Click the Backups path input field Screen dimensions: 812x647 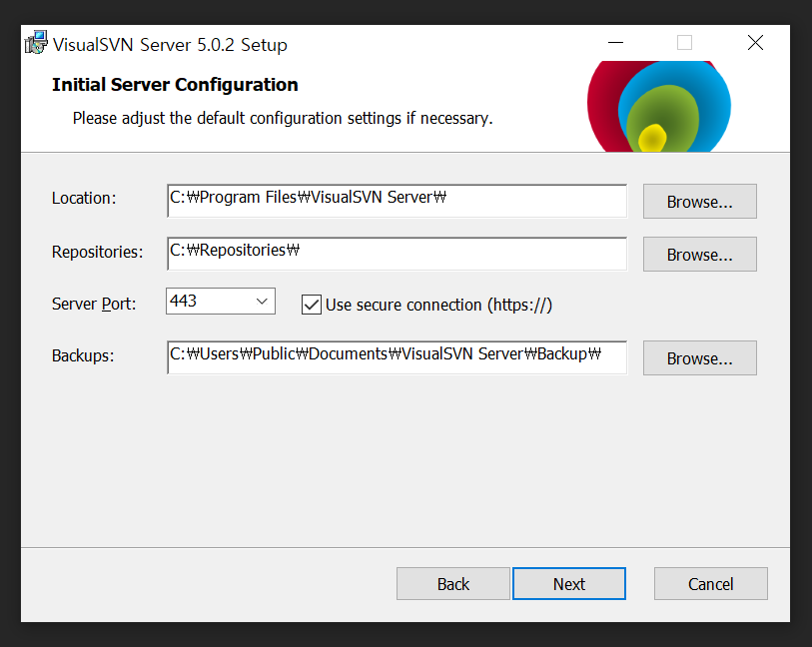coord(398,357)
